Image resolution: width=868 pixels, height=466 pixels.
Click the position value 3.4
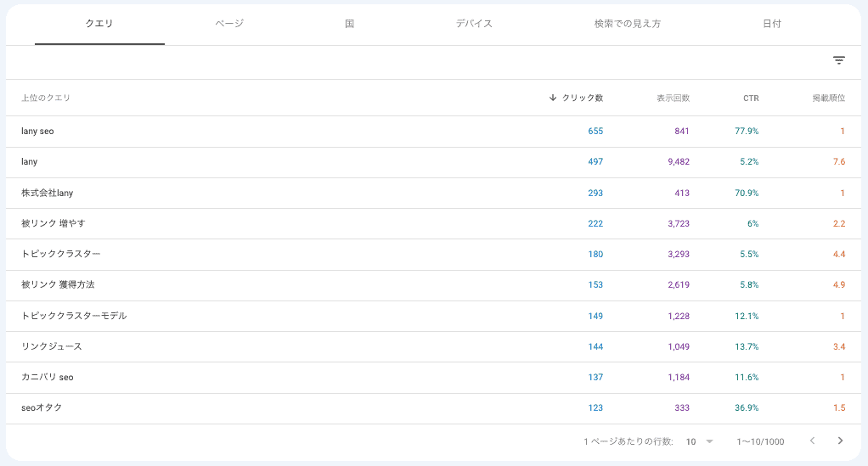point(839,346)
